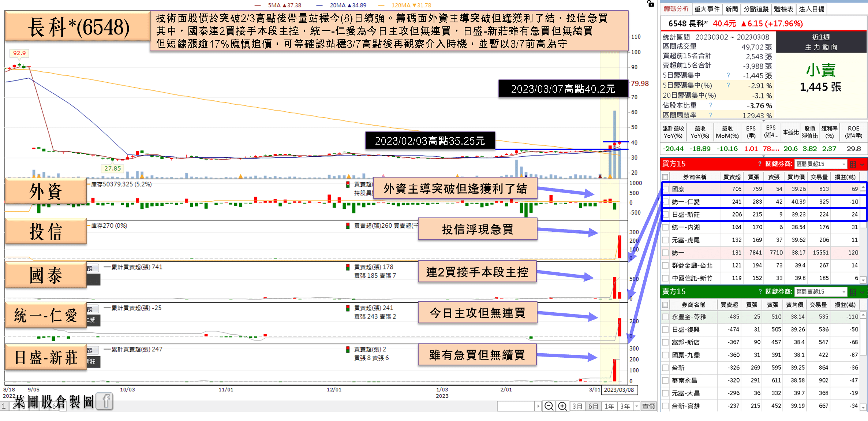This screenshot has width=868, height=421.
Task: Tick the checkbox for 台新 seller row
Action: [x=665, y=368]
